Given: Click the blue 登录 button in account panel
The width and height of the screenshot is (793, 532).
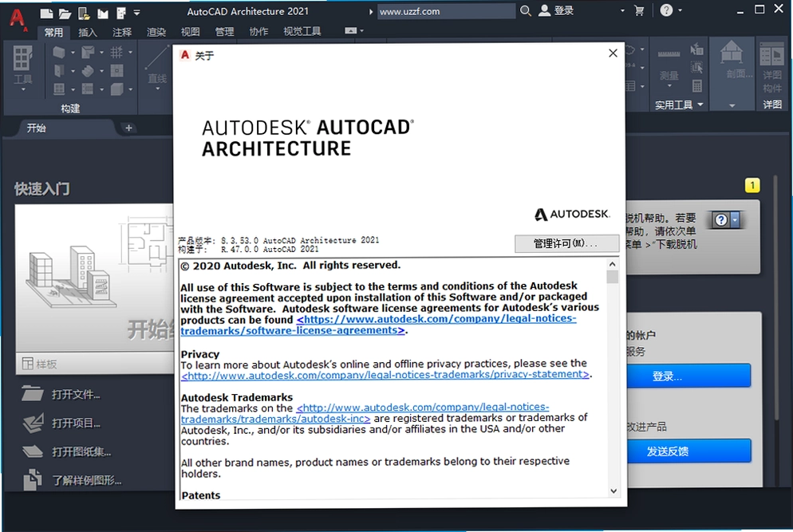Looking at the screenshot, I should pos(688,376).
